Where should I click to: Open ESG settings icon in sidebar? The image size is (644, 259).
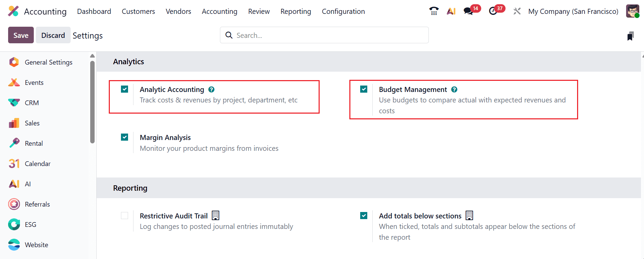click(14, 225)
